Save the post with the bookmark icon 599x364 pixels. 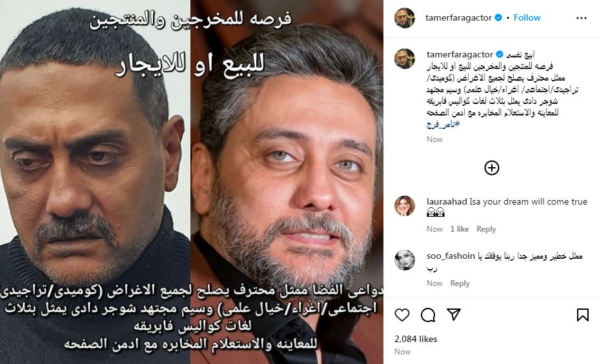tap(583, 315)
